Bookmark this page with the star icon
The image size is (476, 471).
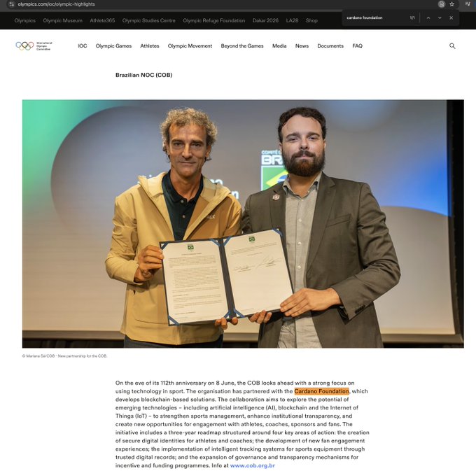coord(452,4)
